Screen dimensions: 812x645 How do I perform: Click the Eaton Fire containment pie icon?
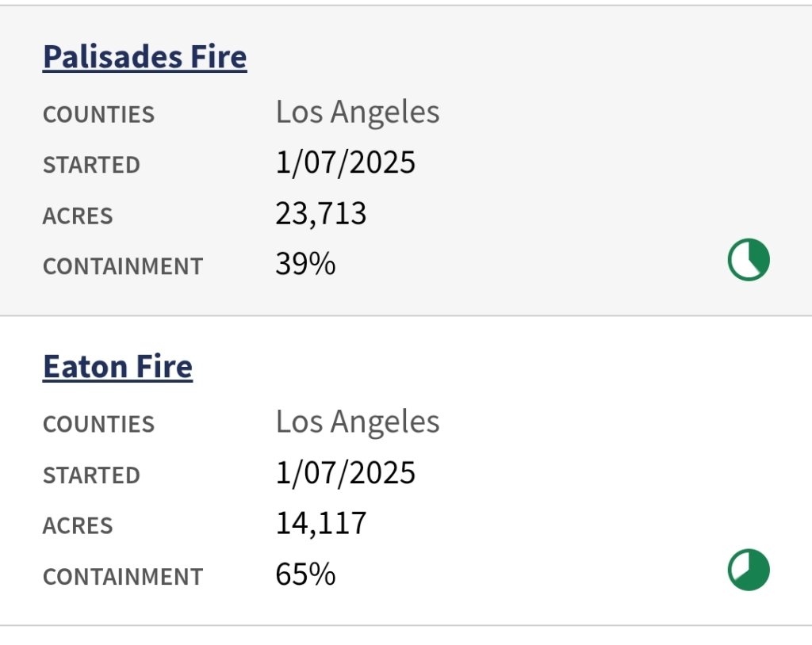749,571
